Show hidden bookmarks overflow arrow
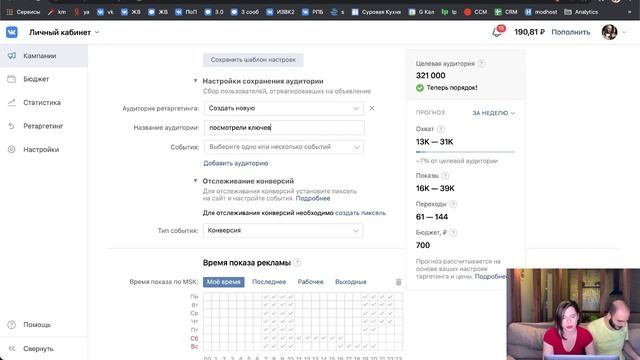Image resolution: width=640 pixels, height=360 pixels. (x=629, y=12)
